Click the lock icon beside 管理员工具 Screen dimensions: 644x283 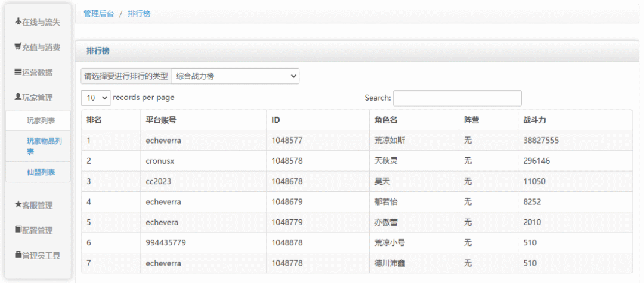pos(18,255)
